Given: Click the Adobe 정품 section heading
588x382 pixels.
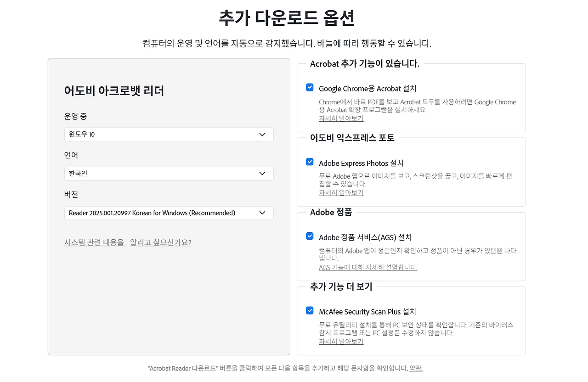Looking at the screenshot, I should point(331,212).
